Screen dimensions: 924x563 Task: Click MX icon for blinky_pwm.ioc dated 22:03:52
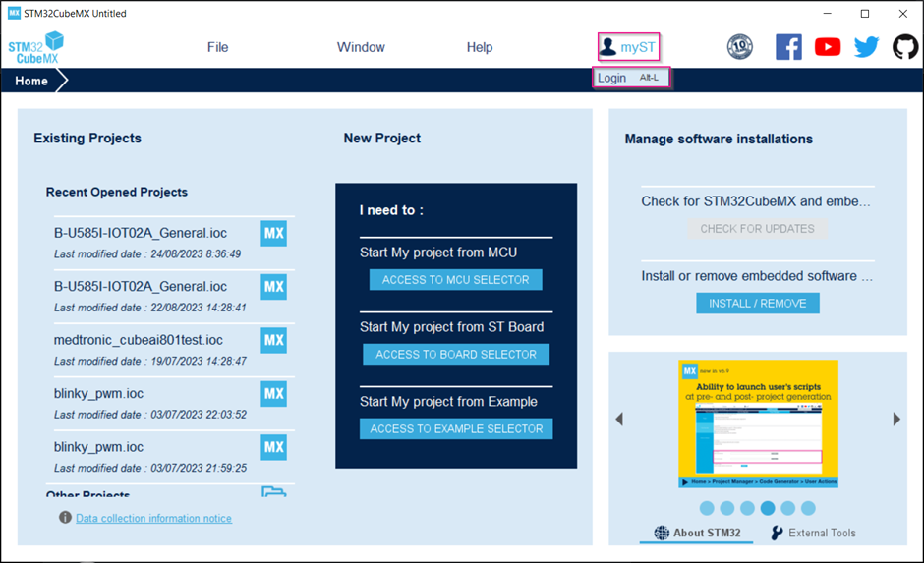point(274,394)
